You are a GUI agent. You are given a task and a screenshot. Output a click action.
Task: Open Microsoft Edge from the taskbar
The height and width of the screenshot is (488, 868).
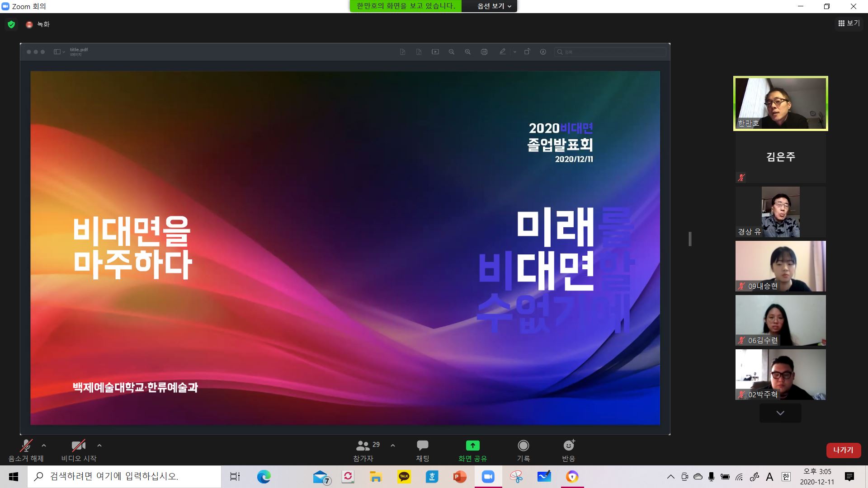pos(264,477)
